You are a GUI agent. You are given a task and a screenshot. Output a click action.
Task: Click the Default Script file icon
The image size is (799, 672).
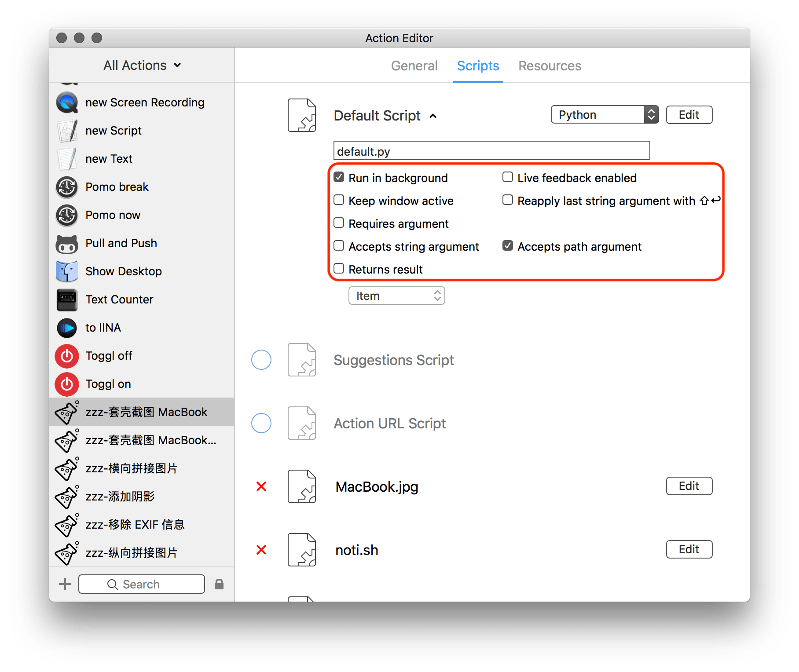click(x=302, y=115)
